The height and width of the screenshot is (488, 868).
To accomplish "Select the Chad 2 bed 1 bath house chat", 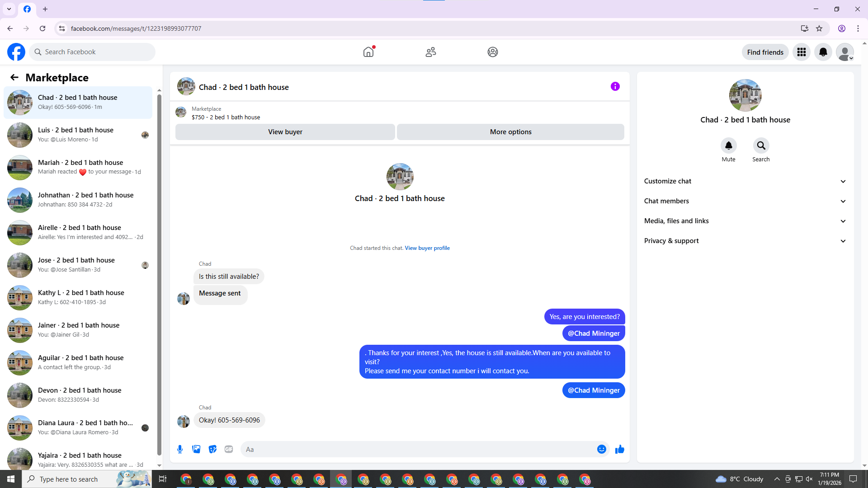I will (x=78, y=102).
